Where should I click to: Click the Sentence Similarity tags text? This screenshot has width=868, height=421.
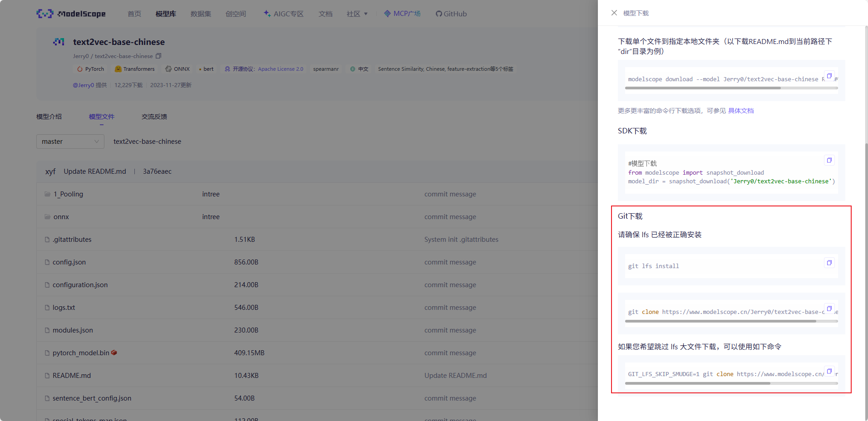445,69
